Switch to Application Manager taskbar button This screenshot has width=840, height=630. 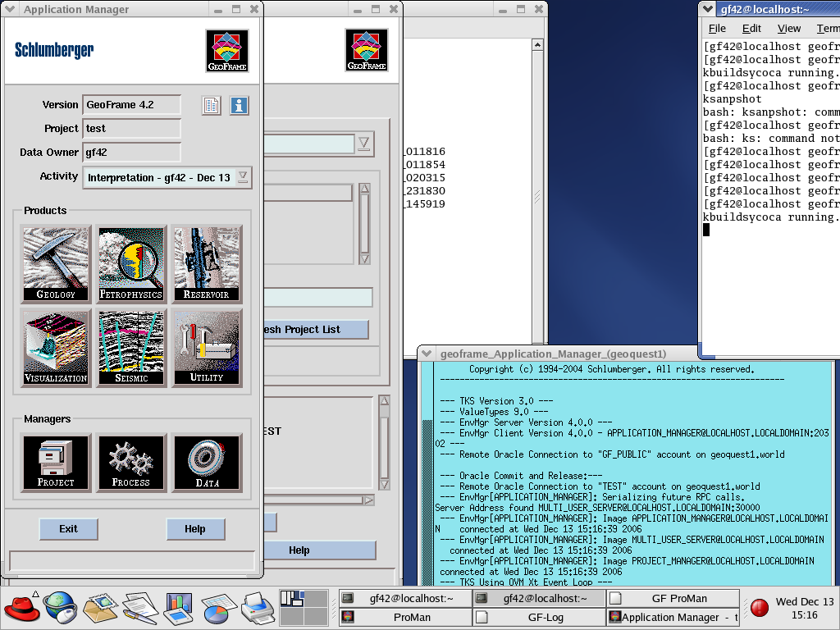click(673, 617)
